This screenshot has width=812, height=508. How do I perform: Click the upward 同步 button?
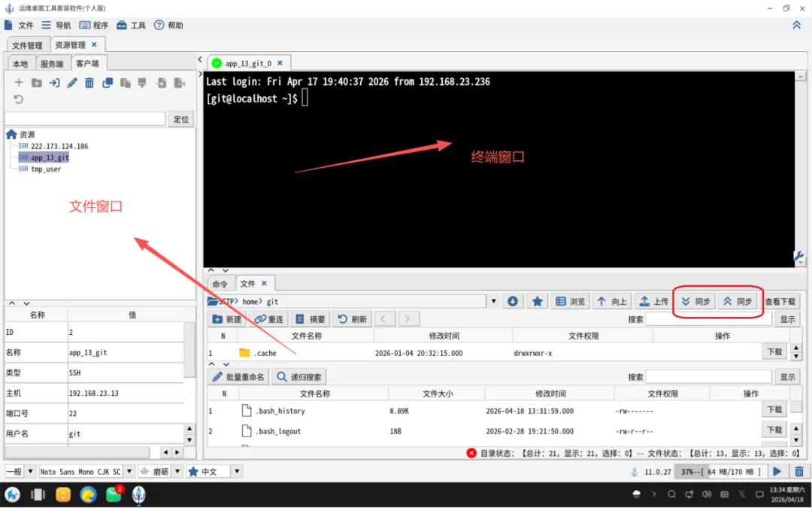(738, 301)
